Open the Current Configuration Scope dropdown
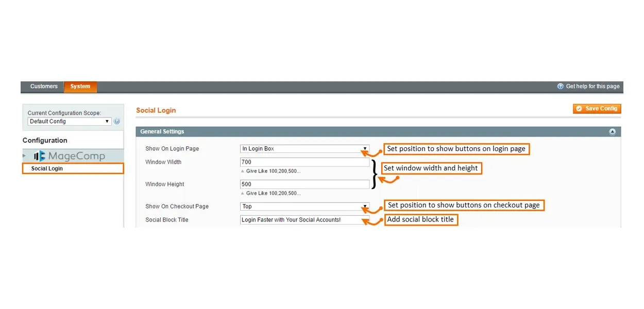 tap(69, 122)
